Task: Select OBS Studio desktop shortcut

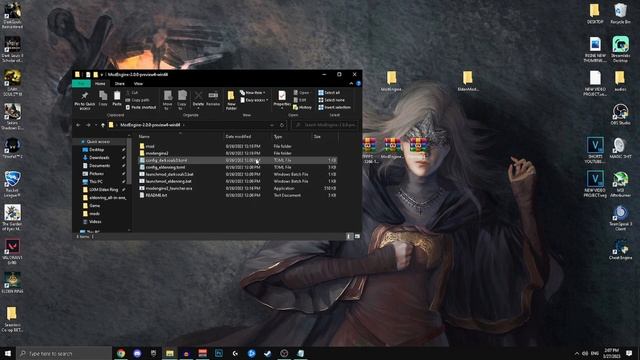Action: (620, 115)
